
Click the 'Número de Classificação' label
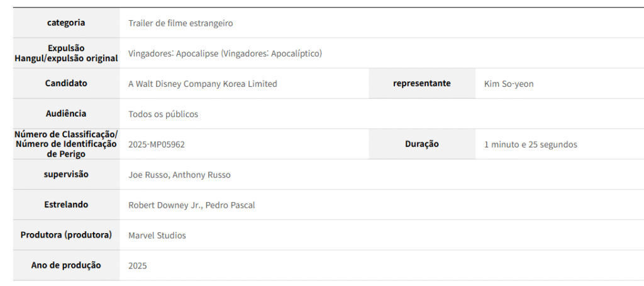(66, 144)
